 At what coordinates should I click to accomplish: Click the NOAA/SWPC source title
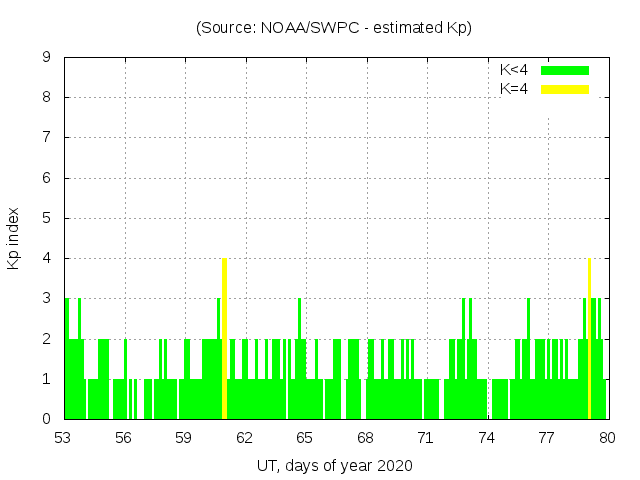coord(334,28)
